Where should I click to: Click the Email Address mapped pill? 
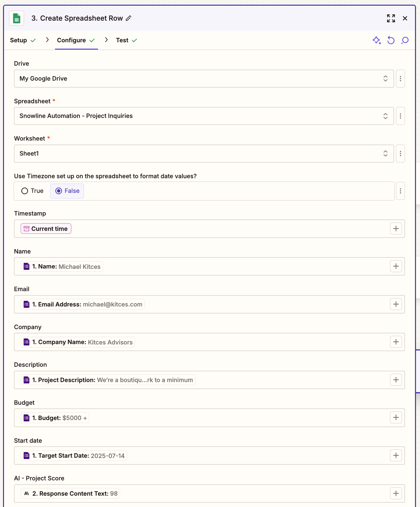(x=83, y=304)
